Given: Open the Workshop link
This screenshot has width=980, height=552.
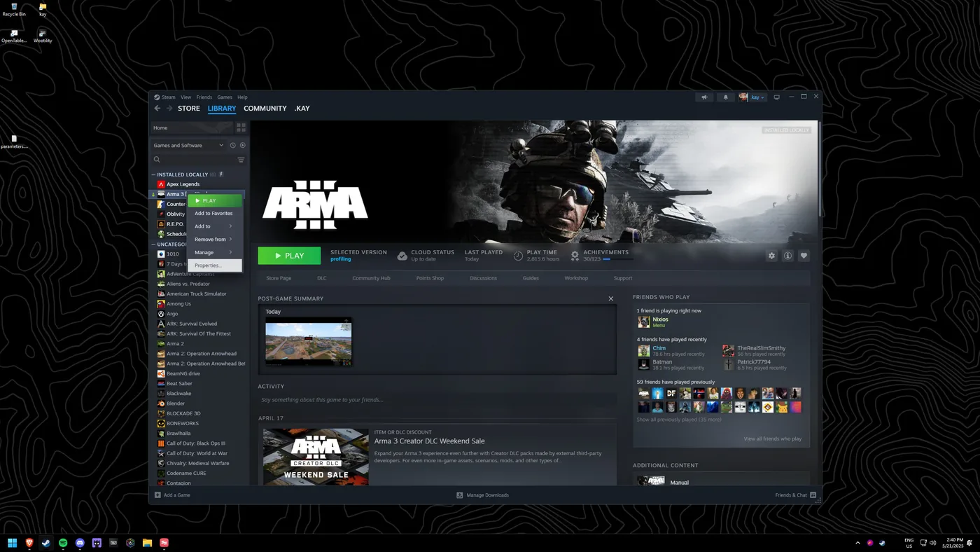Looking at the screenshot, I should pos(576,278).
